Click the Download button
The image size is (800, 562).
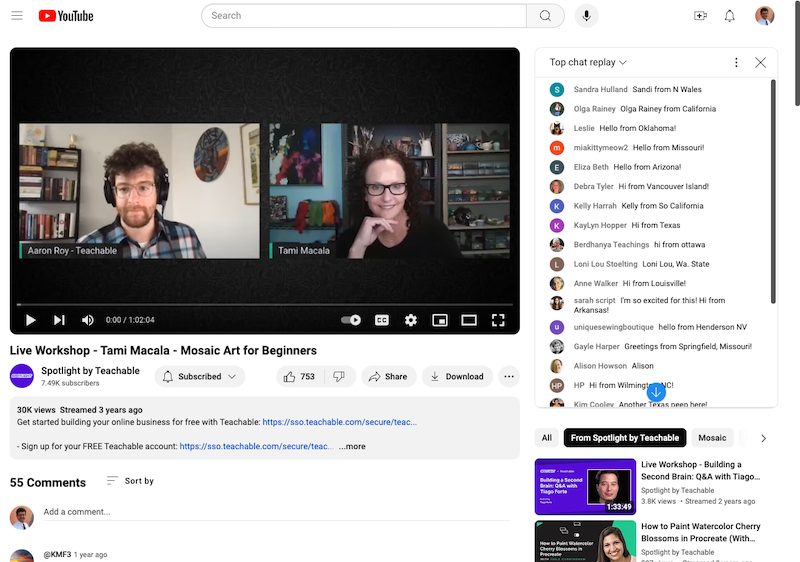pos(457,377)
